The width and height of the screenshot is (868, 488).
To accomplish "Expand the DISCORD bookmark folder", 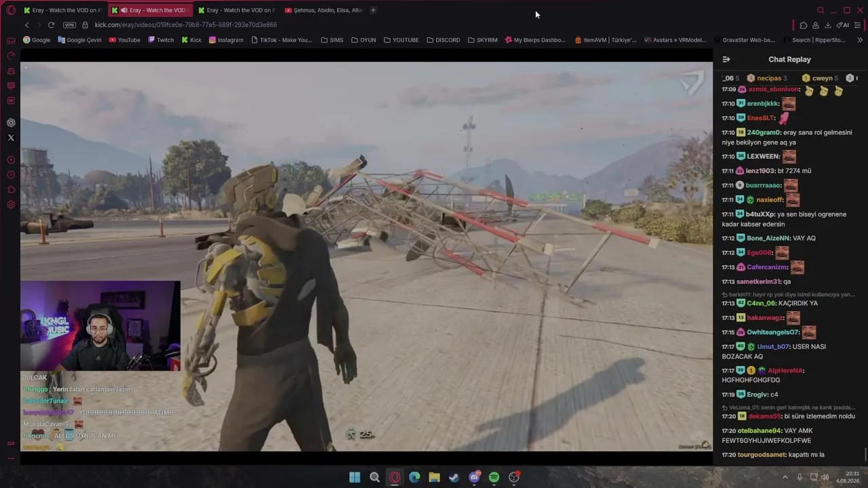I will [443, 40].
